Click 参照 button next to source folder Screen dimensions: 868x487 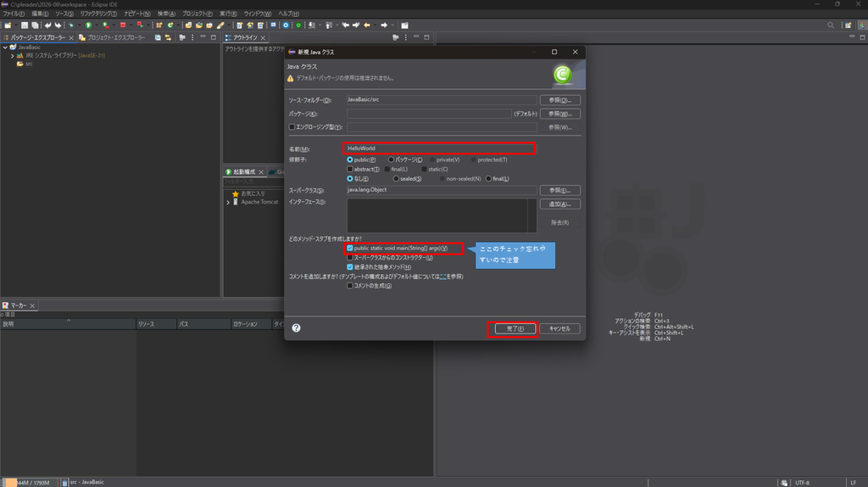[x=559, y=100]
